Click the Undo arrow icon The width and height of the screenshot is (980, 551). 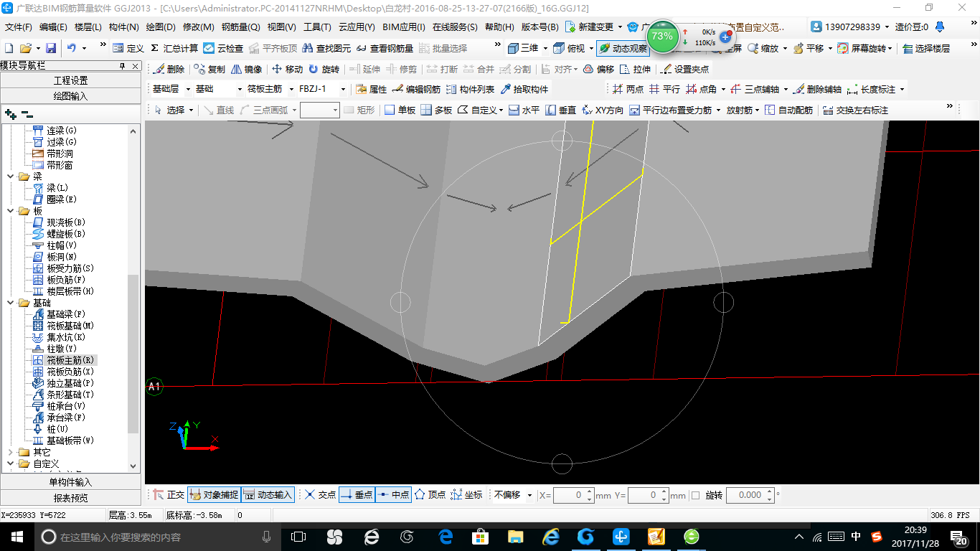tap(72, 48)
